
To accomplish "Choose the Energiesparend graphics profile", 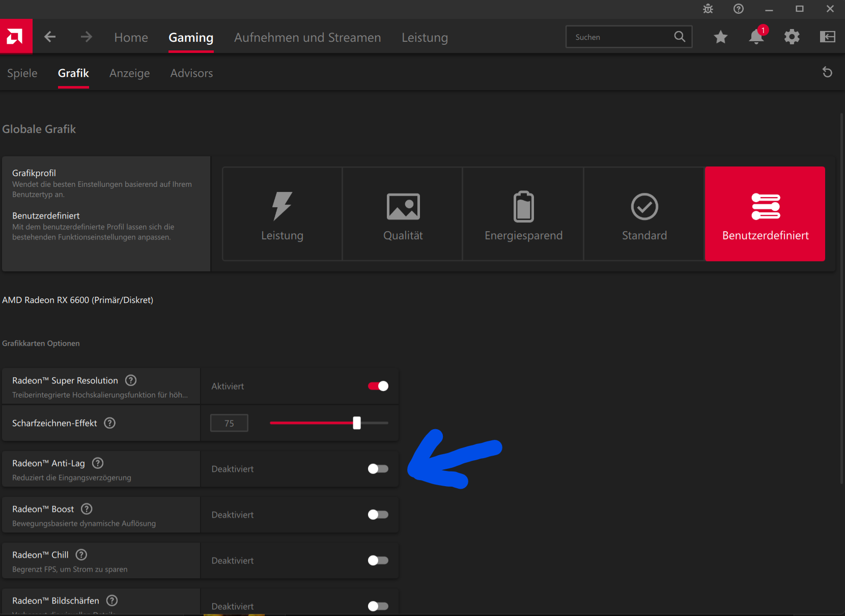I will click(523, 214).
